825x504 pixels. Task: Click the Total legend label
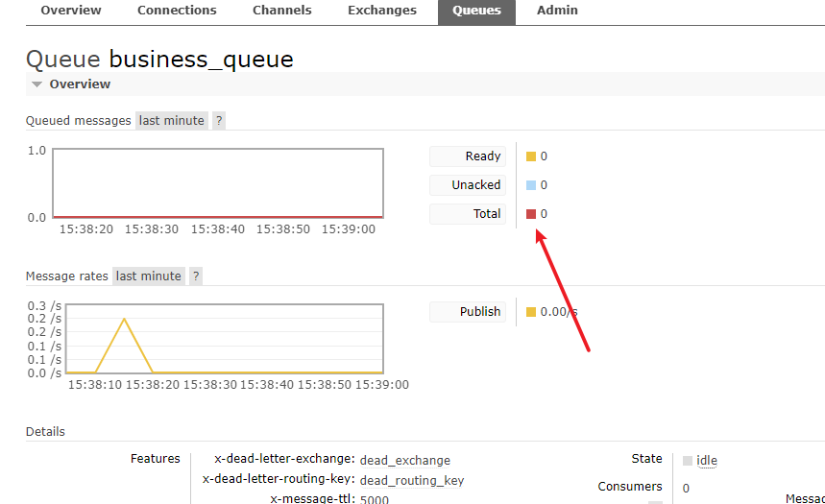pos(468,214)
